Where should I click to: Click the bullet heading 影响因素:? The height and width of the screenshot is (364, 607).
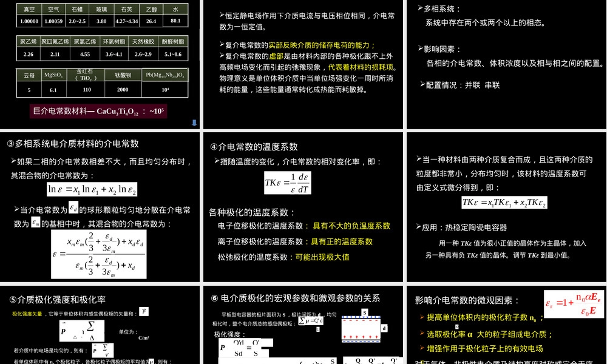point(439,49)
